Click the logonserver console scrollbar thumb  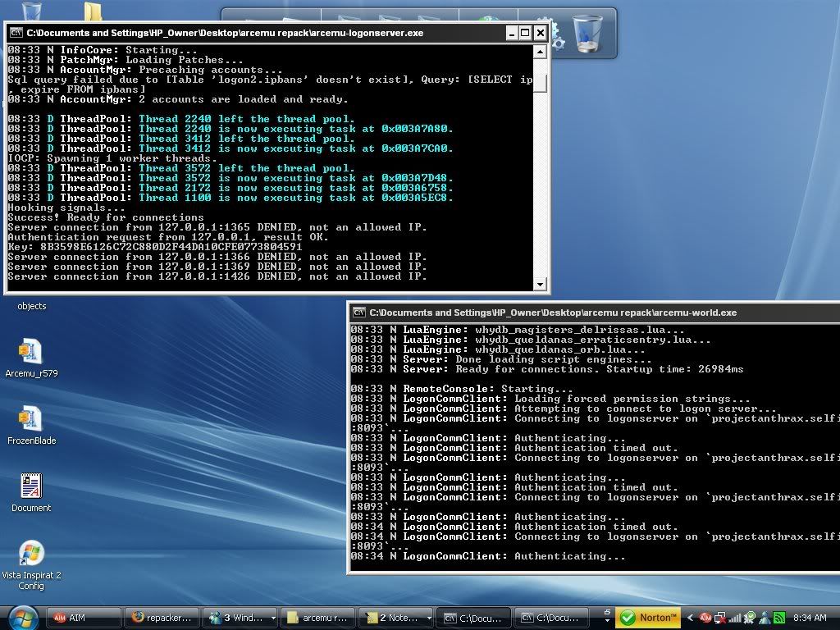coord(540,83)
